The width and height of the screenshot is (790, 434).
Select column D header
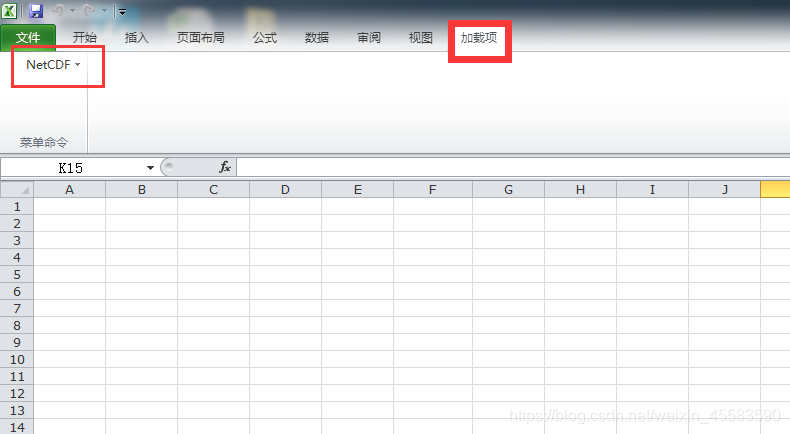click(x=285, y=190)
